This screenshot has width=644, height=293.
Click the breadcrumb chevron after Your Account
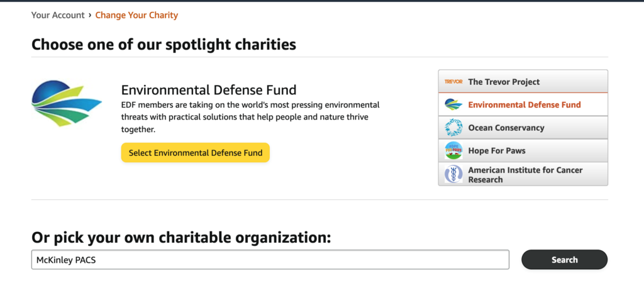click(89, 16)
